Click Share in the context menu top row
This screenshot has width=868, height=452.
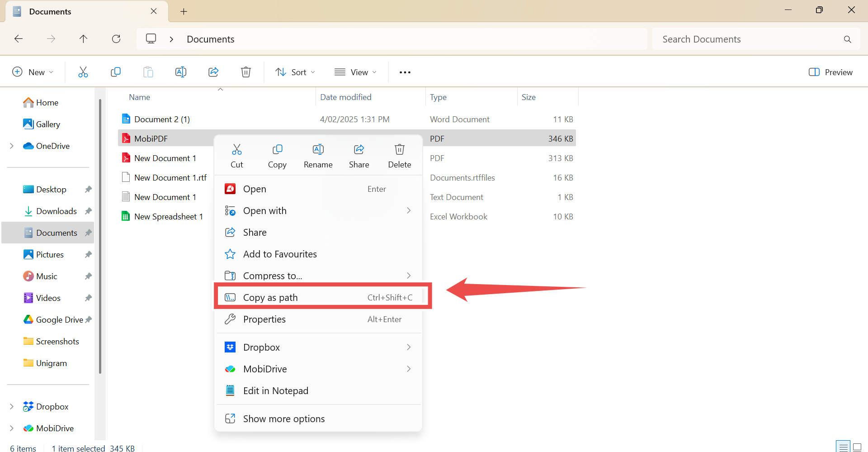tap(359, 156)
